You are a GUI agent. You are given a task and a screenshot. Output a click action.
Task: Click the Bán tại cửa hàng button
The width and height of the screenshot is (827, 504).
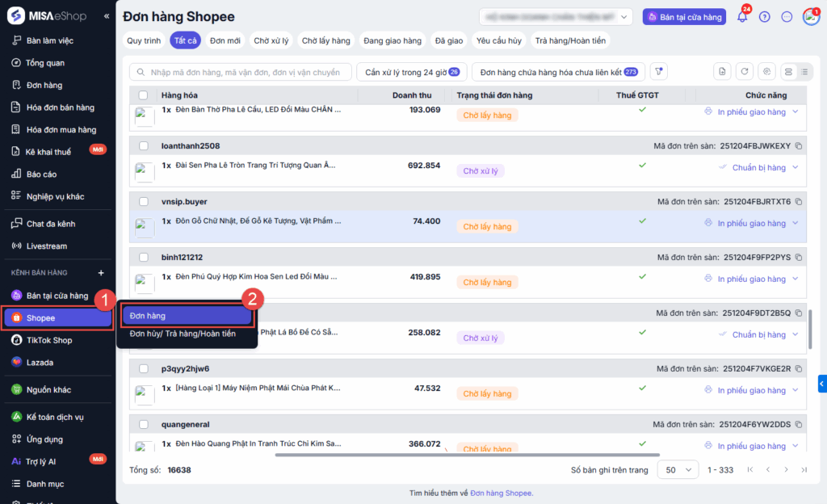684,17
